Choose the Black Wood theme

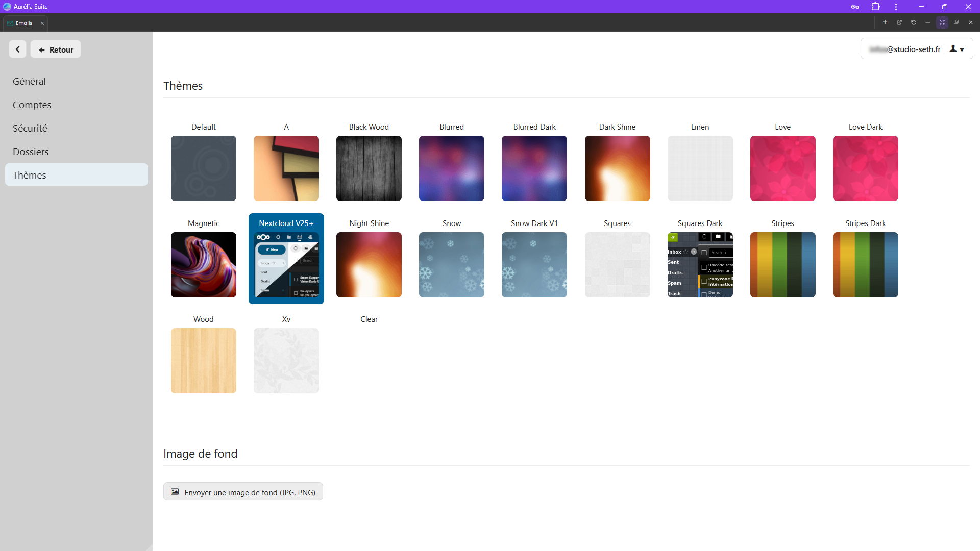point(369,168)
